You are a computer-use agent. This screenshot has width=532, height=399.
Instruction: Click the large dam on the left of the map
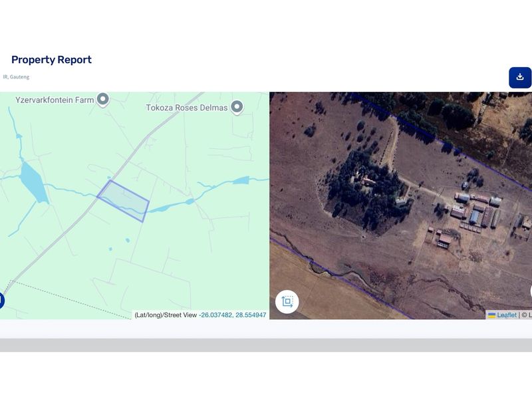33,181
